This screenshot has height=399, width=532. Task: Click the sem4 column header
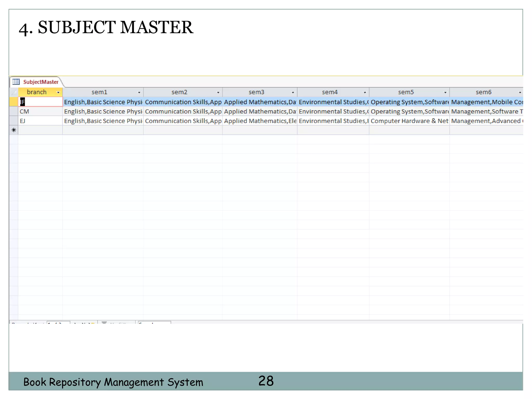click(x=333, y=92)
